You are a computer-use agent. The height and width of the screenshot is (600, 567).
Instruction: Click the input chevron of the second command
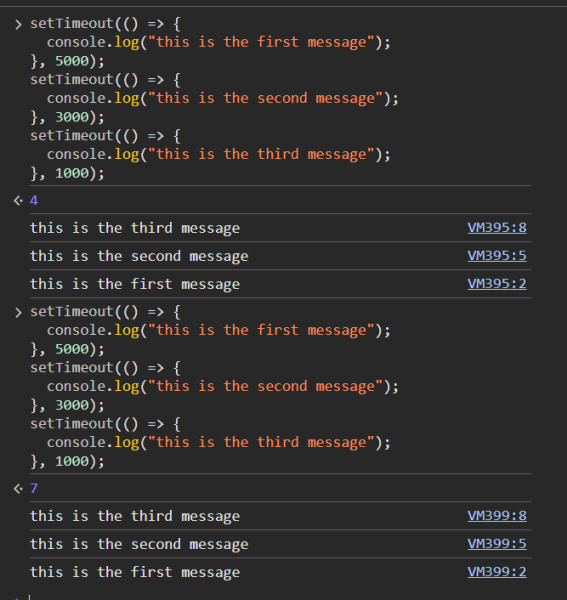coord(18,313)
